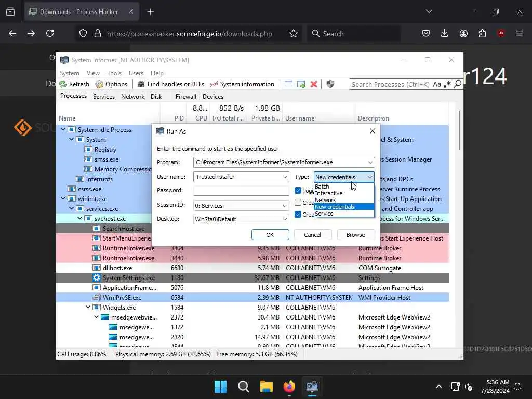Bookmark this page with star icon
532x399 pixels.
coord(294,34)
